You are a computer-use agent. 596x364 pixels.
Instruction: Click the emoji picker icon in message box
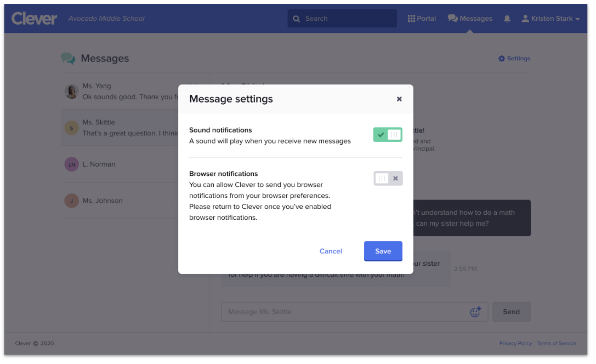tap(475, 312)
